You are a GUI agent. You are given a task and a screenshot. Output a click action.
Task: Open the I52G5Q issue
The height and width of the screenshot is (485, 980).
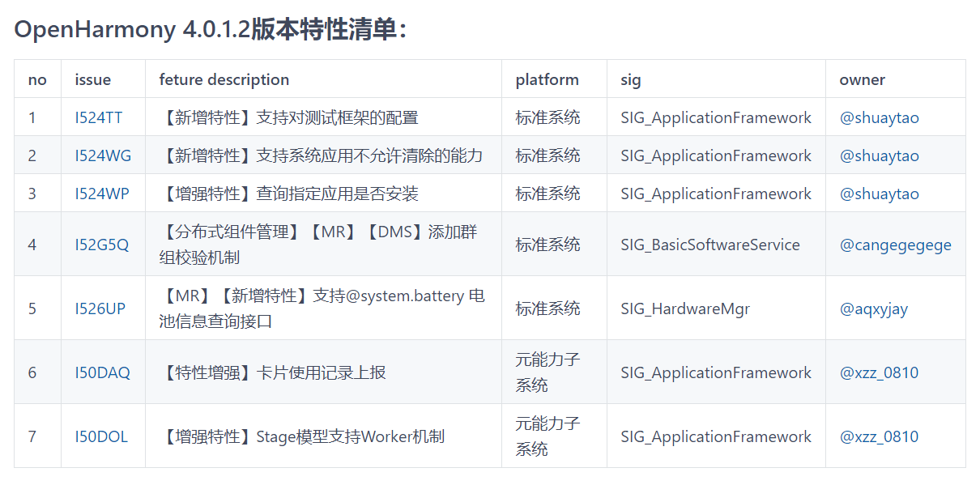tap(102, 245)
